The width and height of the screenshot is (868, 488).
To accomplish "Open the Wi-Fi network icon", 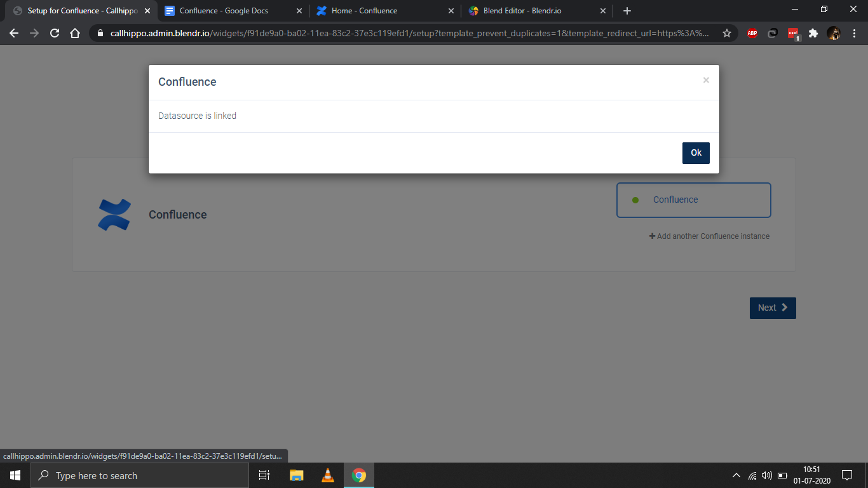I will (752, 475).
